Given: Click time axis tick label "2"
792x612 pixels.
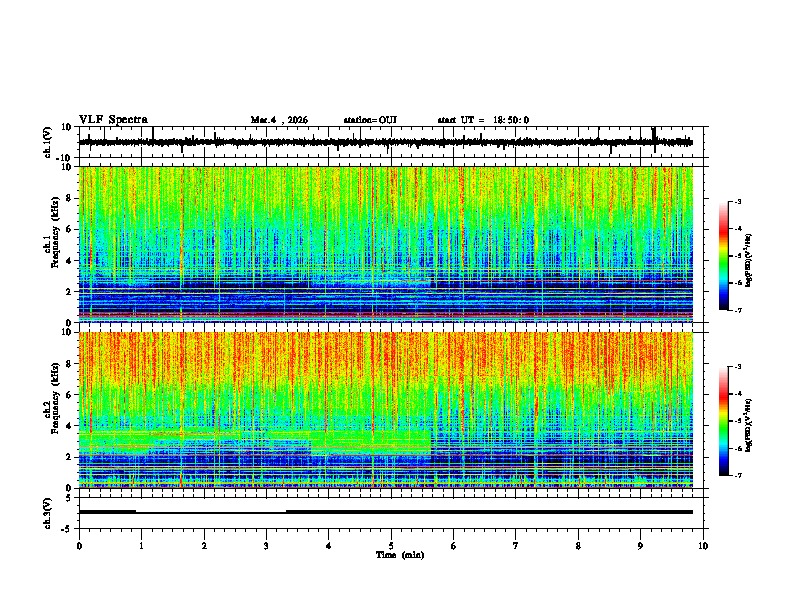Looking at the screenshot, I should tap(204, 546).
